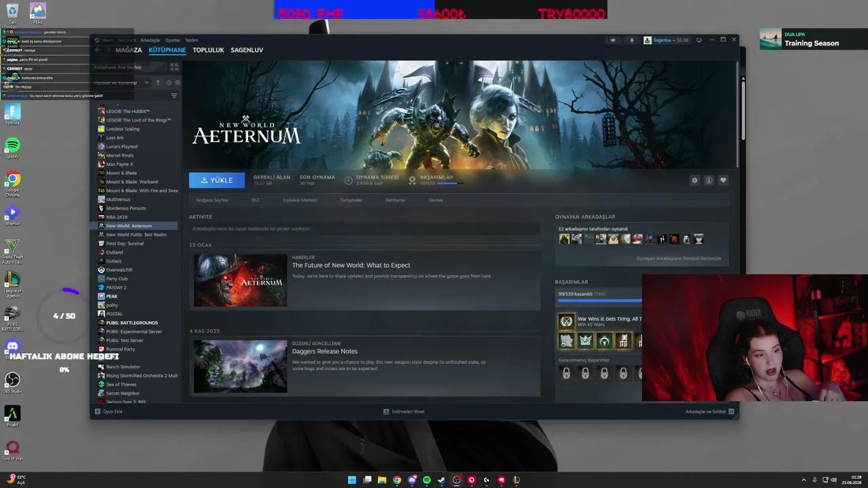Click Oynayan Arkadaşların Tümünü Görüntüle
868x488 pixels.
tap(679, 258)
